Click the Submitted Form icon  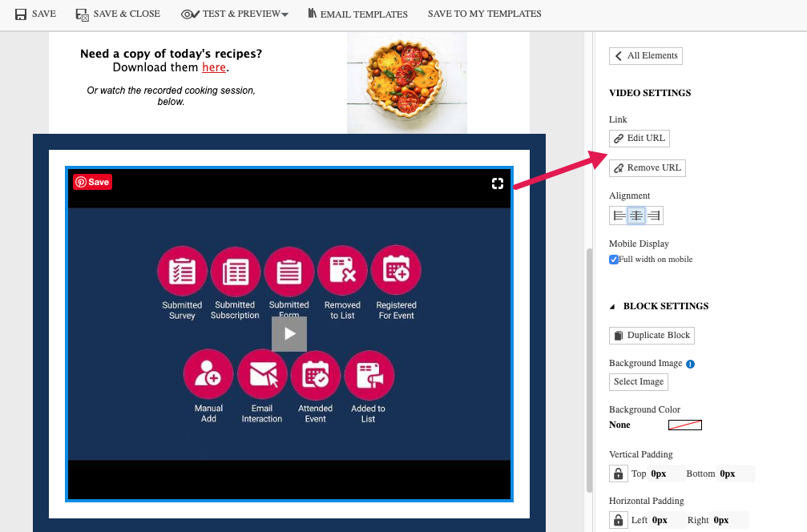[x=289, y=271]
